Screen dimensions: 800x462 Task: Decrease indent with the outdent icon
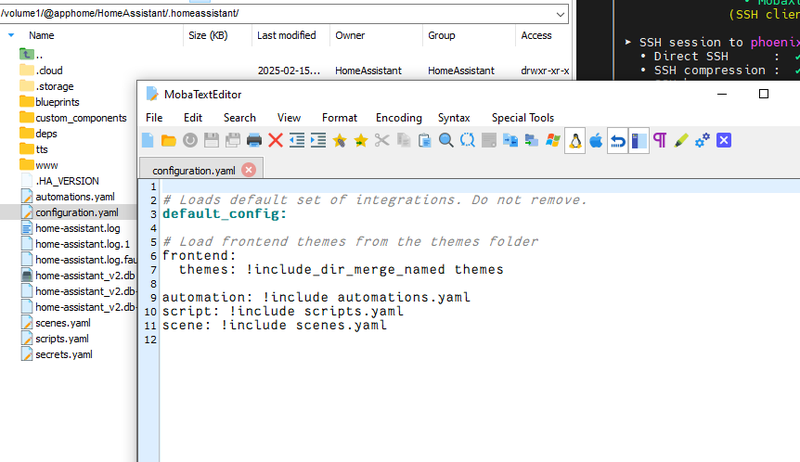[x=297, y=140]
